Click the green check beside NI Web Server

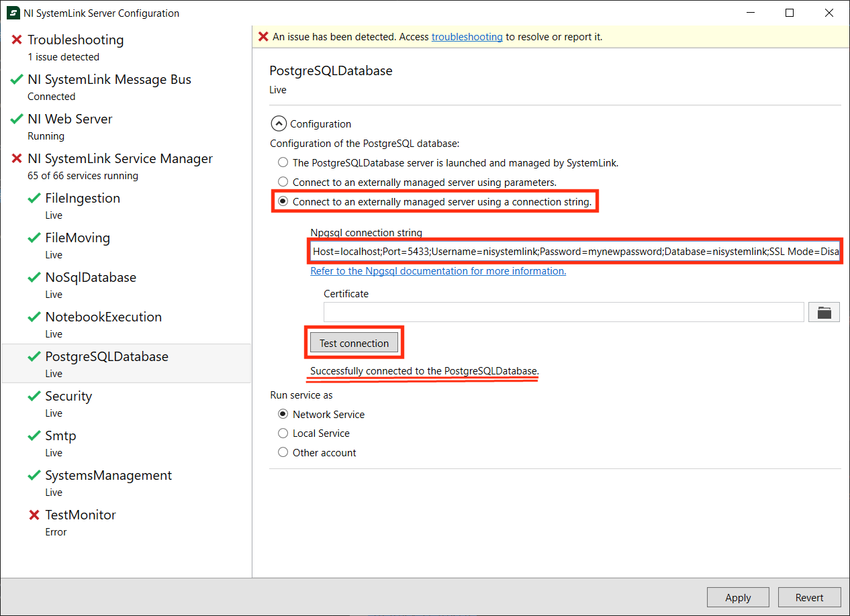(17, 119)
